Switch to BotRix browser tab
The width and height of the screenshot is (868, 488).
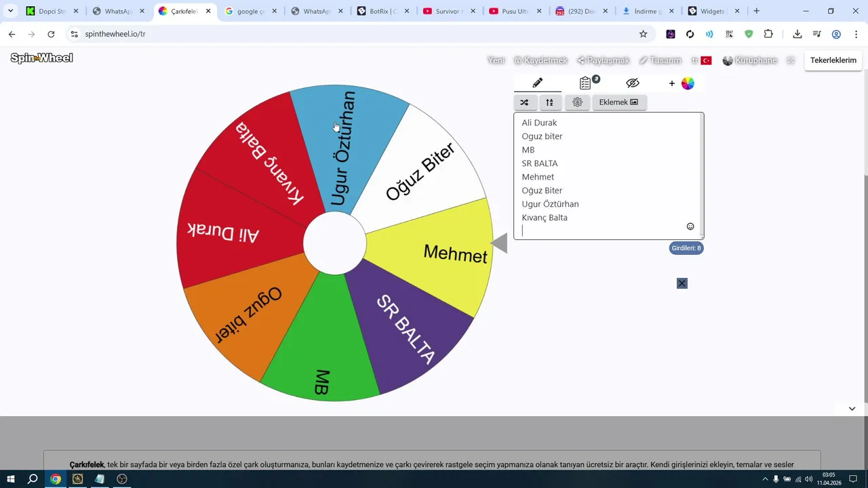[x=382, y=12]
